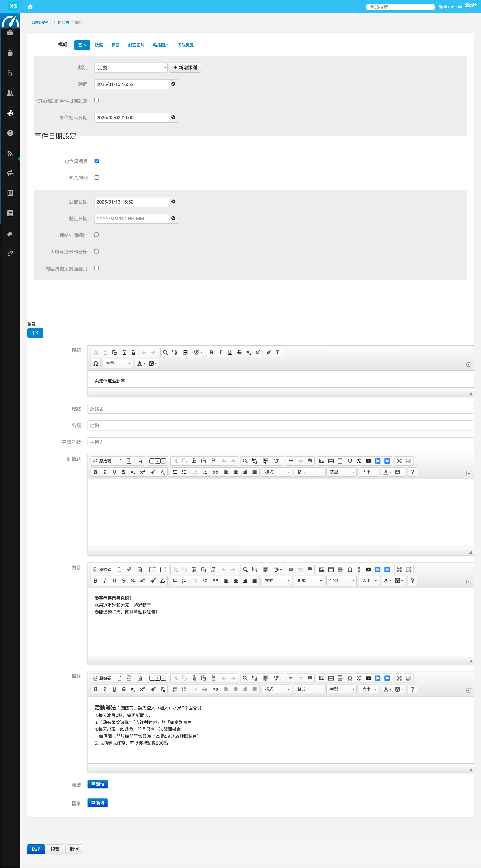Open the RSS feed sidebar icon
This screenshot has width=481, height=868.
pyautogui.click(x=10, y=153)
